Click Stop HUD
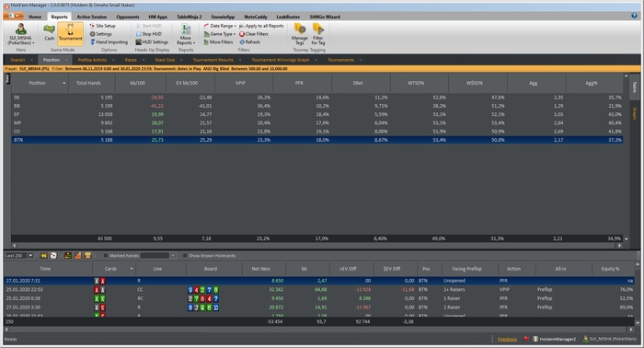The width and height of the screenshot is (644, 348). [x=149, y=34]
